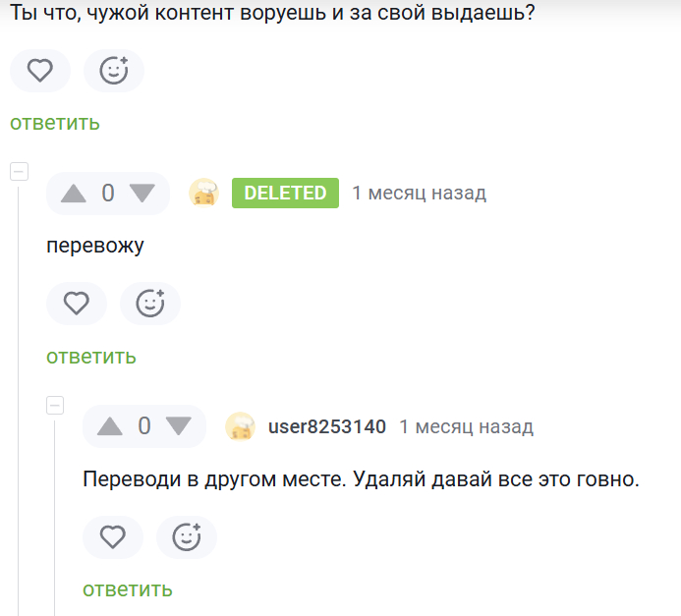
Task: Add emoji reaction to user8253140's comment
Action: [x=187, y=537]
